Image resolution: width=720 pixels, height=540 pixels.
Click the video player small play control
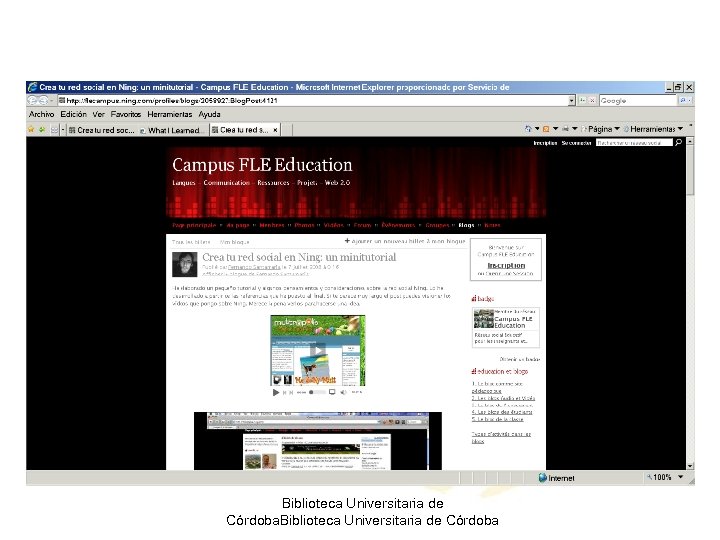tap(276, 393)
